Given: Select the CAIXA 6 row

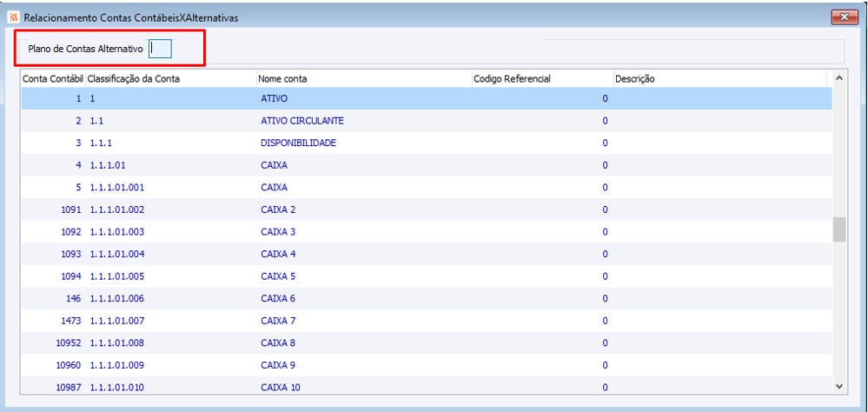Looking at the screenshot, I should point(427,298).
